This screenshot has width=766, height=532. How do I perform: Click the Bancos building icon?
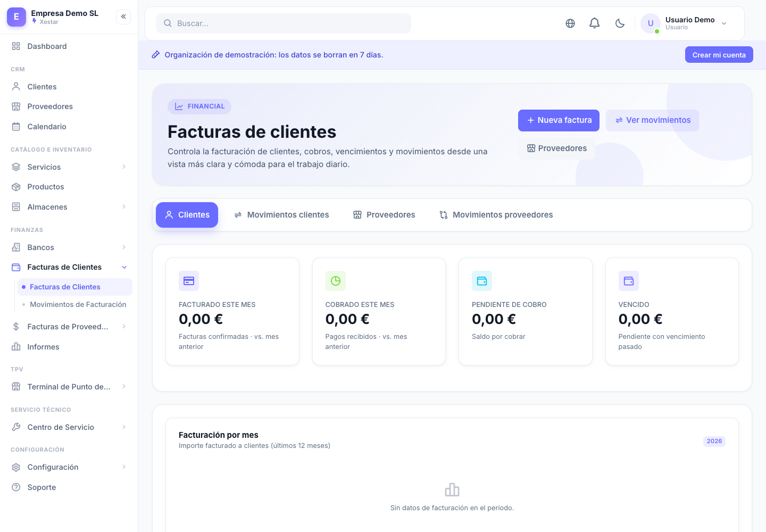click(x=16, y=247)
